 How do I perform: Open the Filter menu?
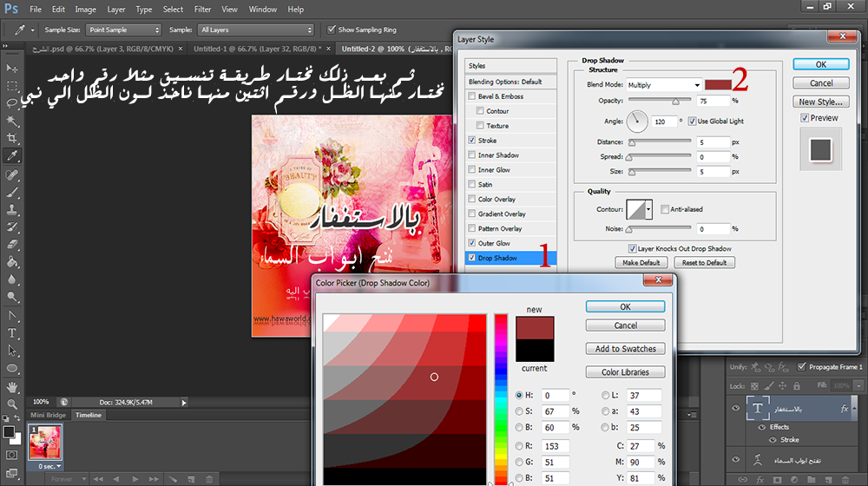(x=202, y=10)
